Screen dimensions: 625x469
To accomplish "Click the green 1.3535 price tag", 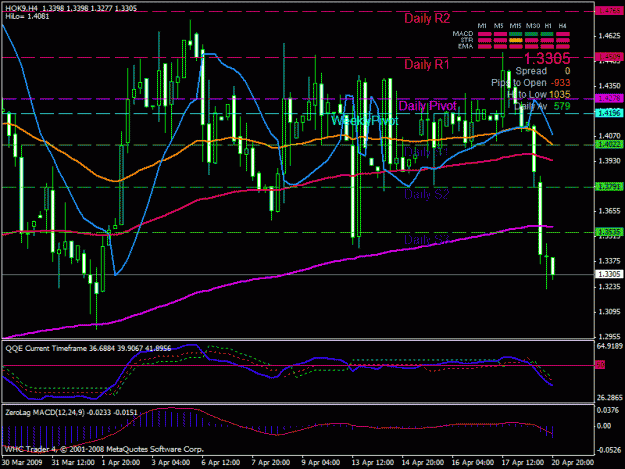I will pyautogui.click(x=608, y=232).
